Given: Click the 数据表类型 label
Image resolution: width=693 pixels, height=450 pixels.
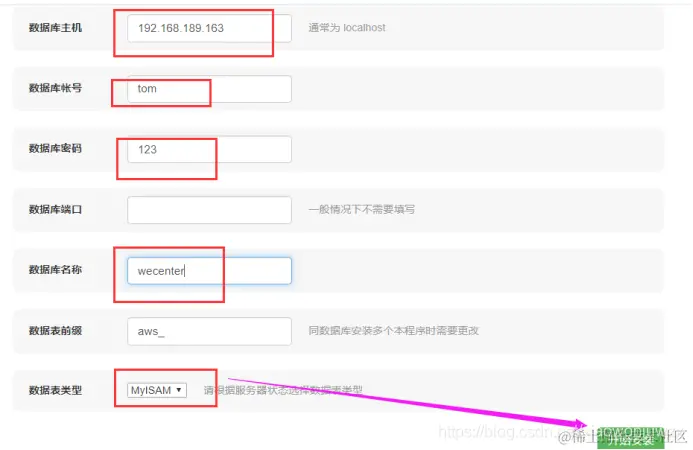Looking at the screenshot, I should [55, 390].
